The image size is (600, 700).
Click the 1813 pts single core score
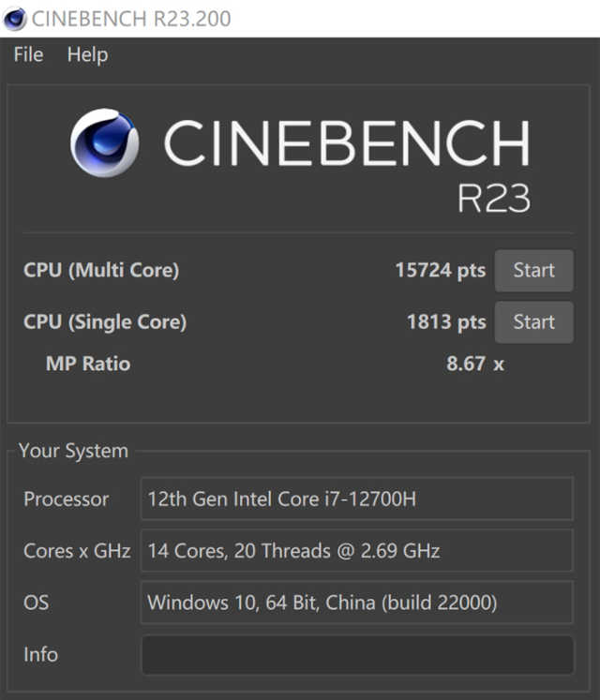[x=445, y=322]
